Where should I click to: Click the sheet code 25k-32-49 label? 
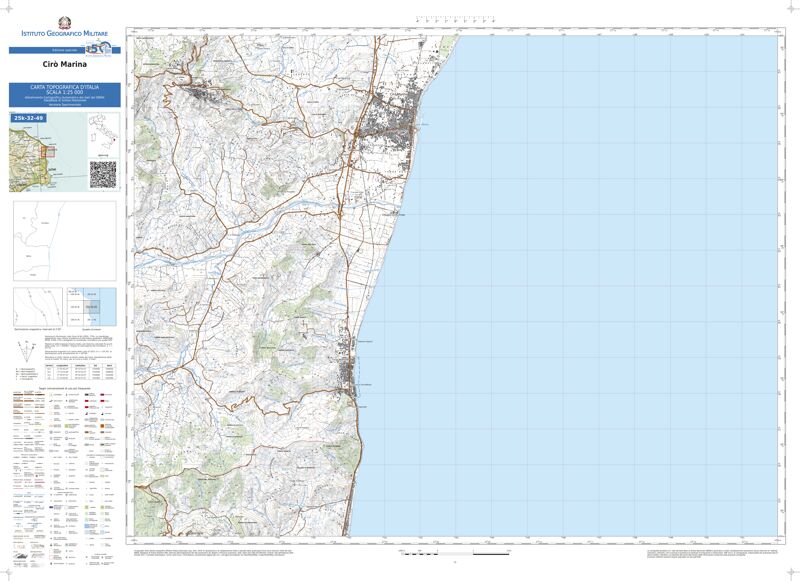[x=29, y=118]
